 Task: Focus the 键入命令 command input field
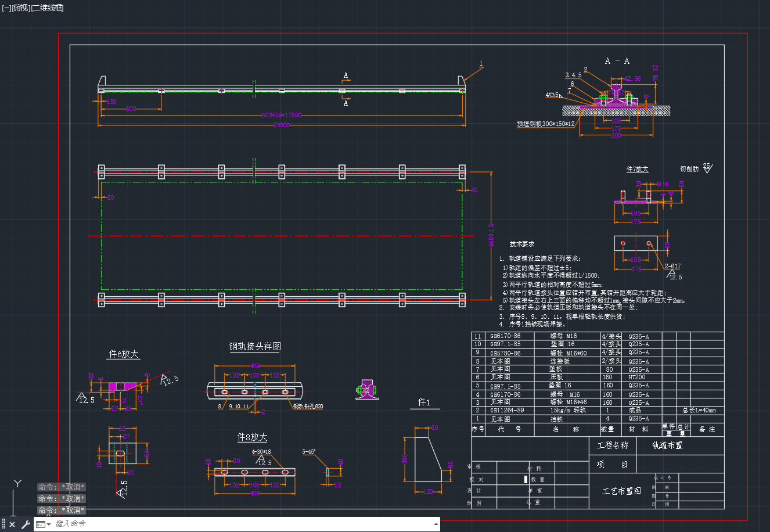244,524
